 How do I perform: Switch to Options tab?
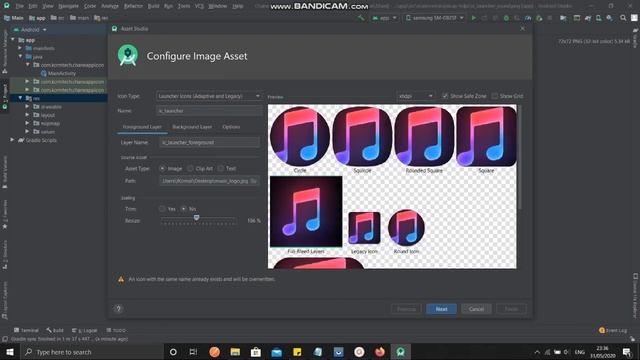click(x=231, y=127)
